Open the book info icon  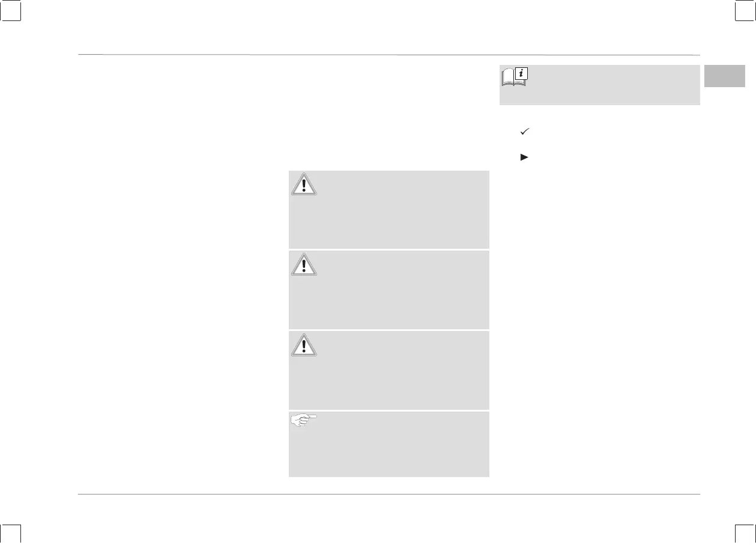click(515, 78)
